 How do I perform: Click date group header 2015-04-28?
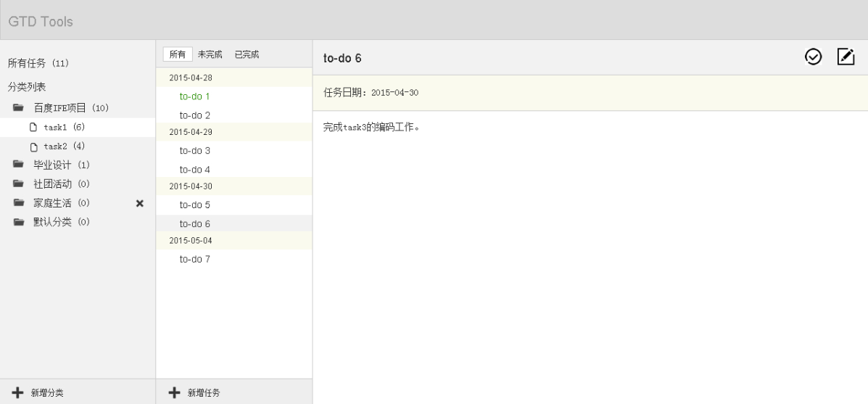point(234,78)
